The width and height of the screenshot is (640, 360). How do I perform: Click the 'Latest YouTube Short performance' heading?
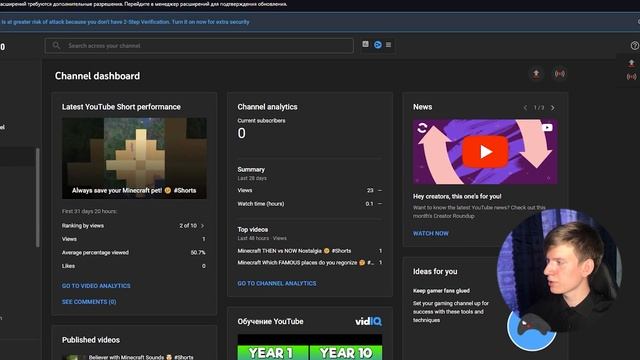click(121, 107)
